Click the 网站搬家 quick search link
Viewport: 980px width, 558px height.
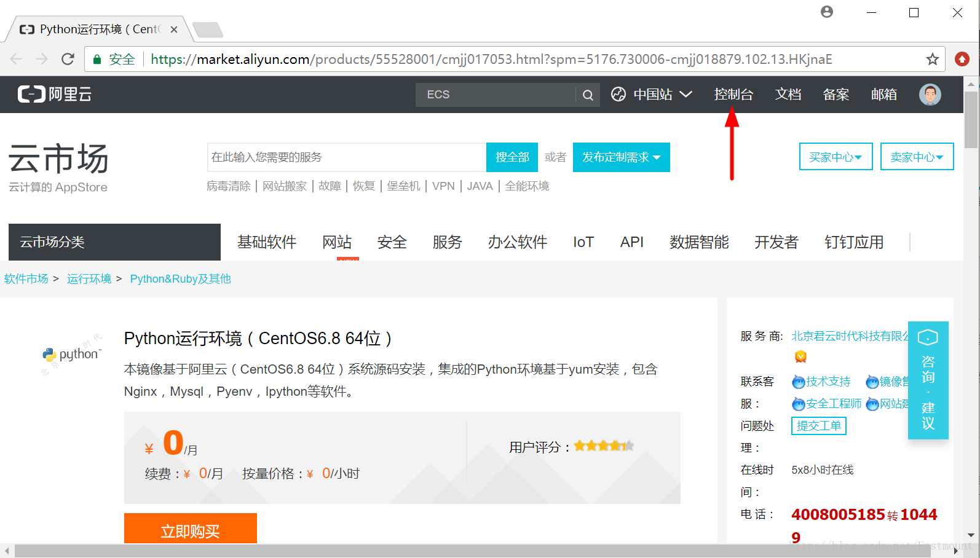(285, 186)
